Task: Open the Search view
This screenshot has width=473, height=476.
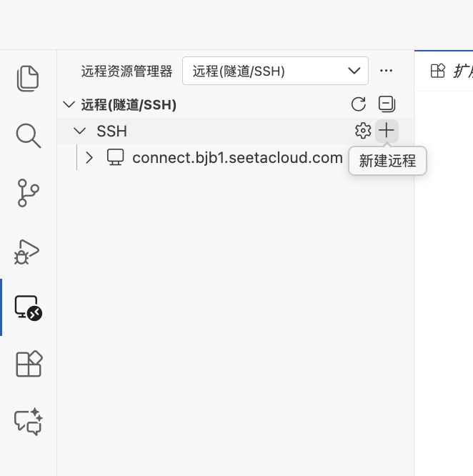Action: tap(28, 135)
